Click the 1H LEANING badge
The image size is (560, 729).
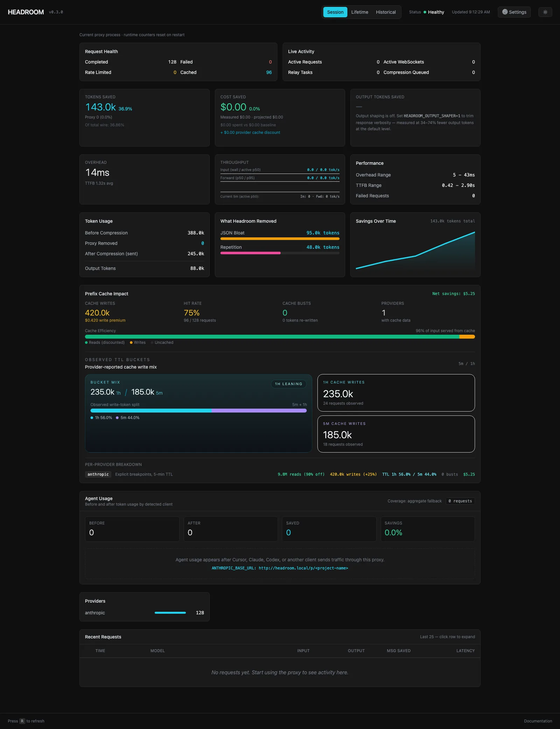pyautogui.click(x=288, y=384)
